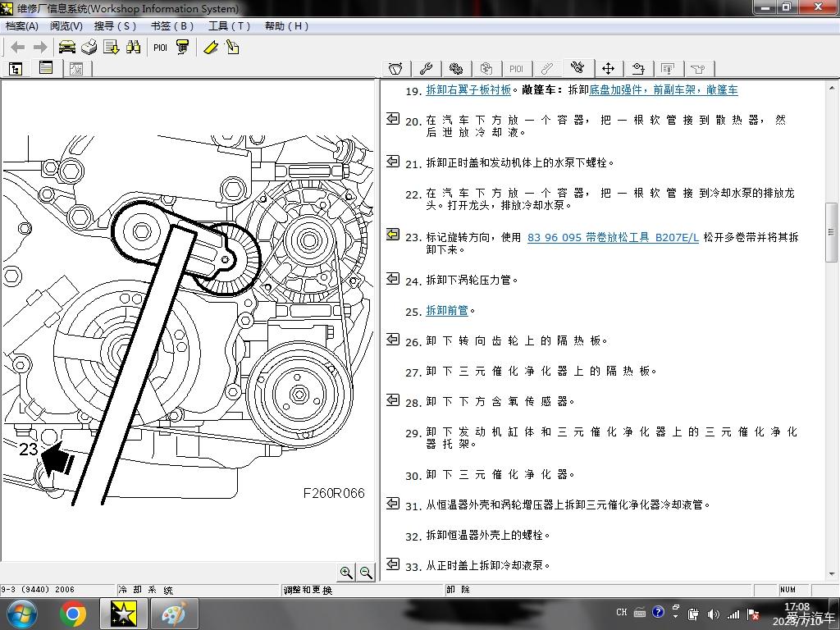Open the 工具(T) menu
This screenshot has height=630, width=840.
[x=230, y=25]
